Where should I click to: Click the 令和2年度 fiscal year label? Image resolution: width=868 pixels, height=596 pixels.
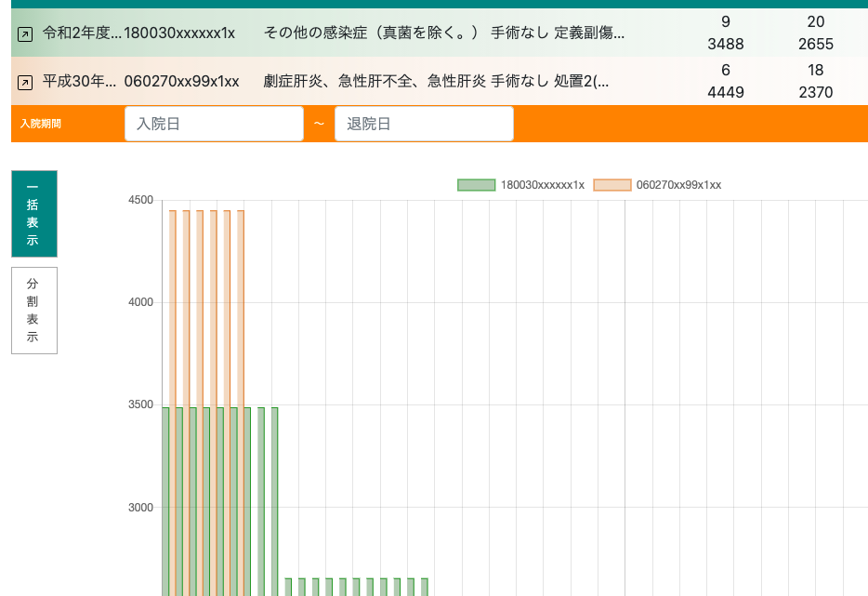point(82,33)
